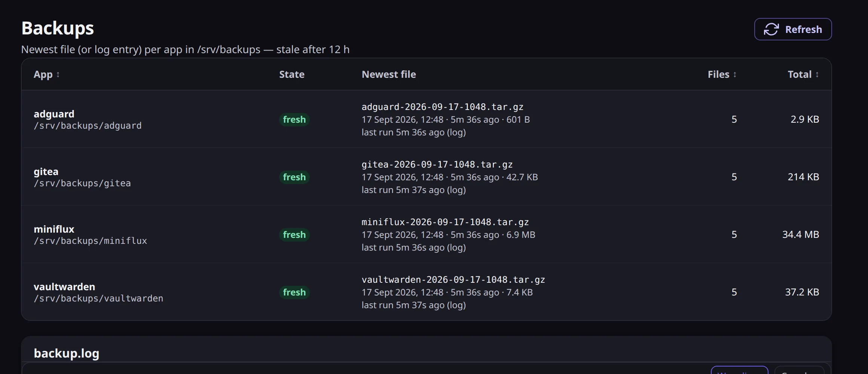The image size is (868, 374).
Task: Click the Backups page heading
Action: click(58, 28)
